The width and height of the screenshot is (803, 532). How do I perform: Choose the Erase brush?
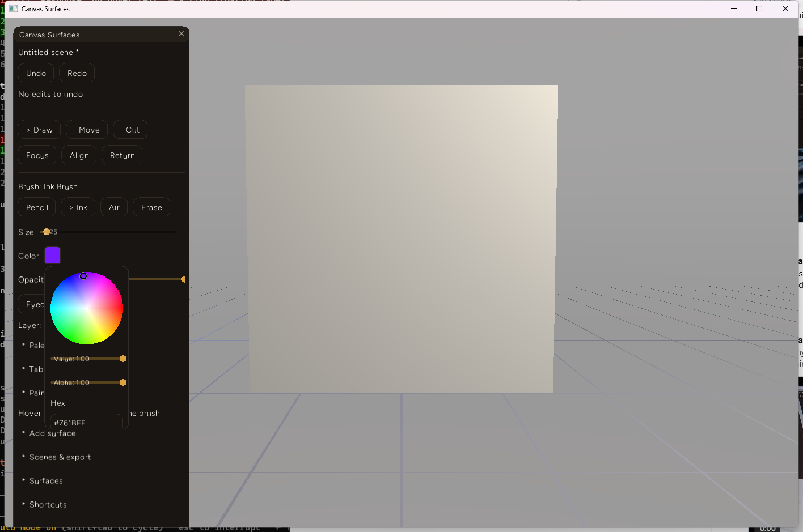pyautogui.click(x=151, y=207)
